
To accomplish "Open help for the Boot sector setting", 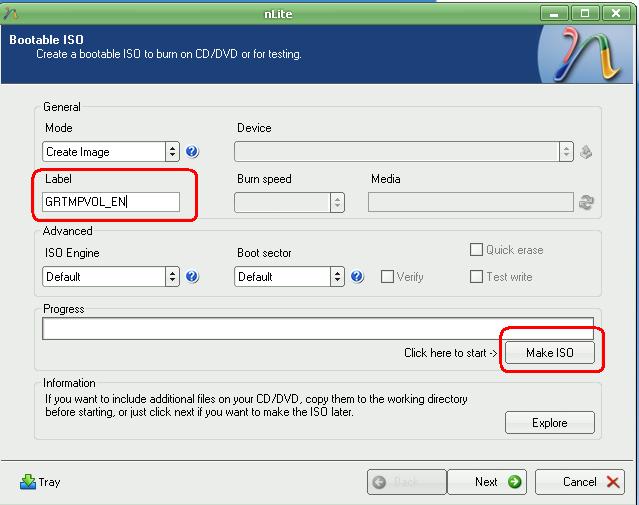I will pyautogui.click(x=357, y=277).
